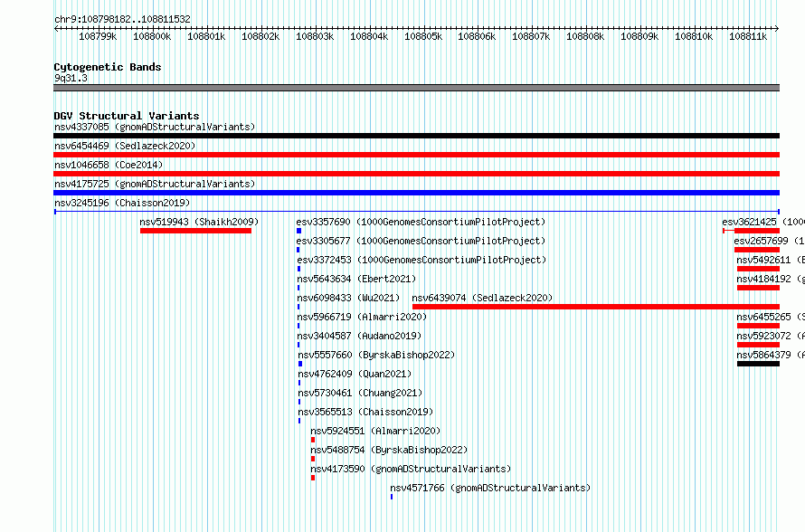Open nsv519943 (Shaikh2009) variant label
The height and width of the screenshot is (532, 805).
pos(199,222)
